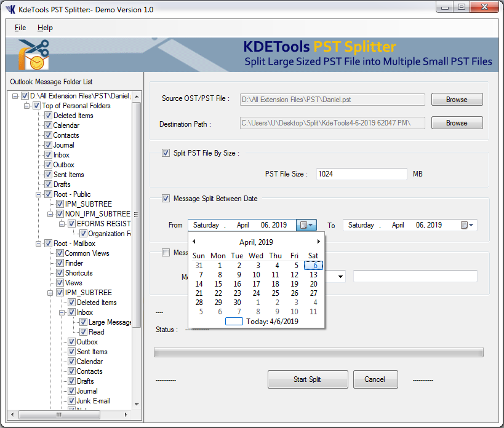This screenshot has height=428, width=504.
Task: Uncheck the Finder folder checkbox
Action: point(60,263)
